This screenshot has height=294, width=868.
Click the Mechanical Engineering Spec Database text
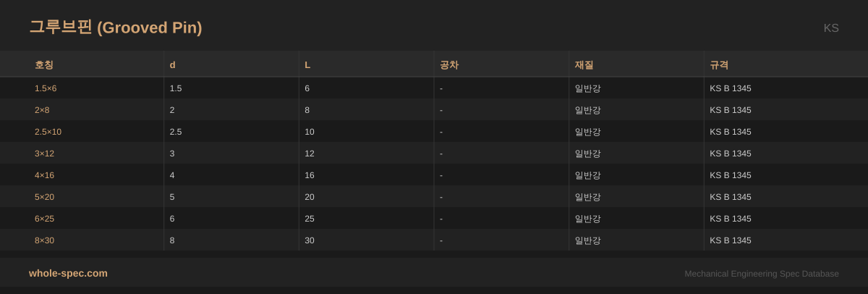(762, 274)
